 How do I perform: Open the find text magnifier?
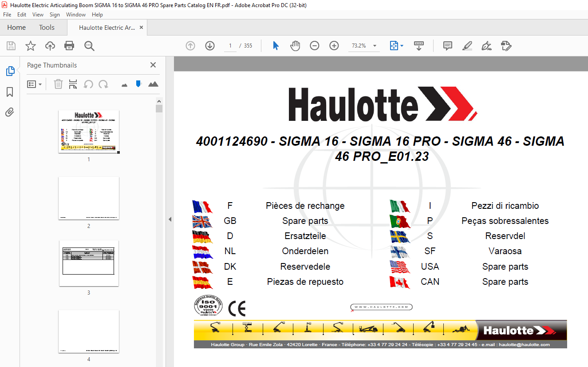(x=89, y=46)
